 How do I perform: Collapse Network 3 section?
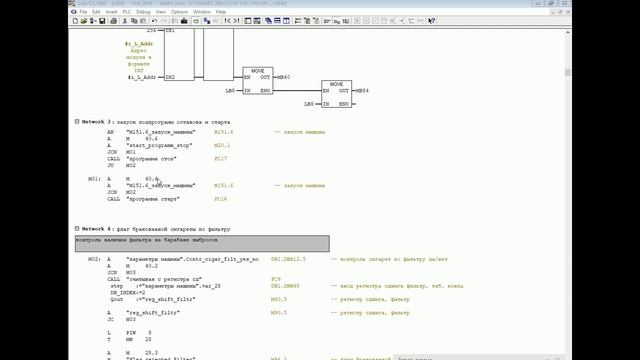pos(77,122)
